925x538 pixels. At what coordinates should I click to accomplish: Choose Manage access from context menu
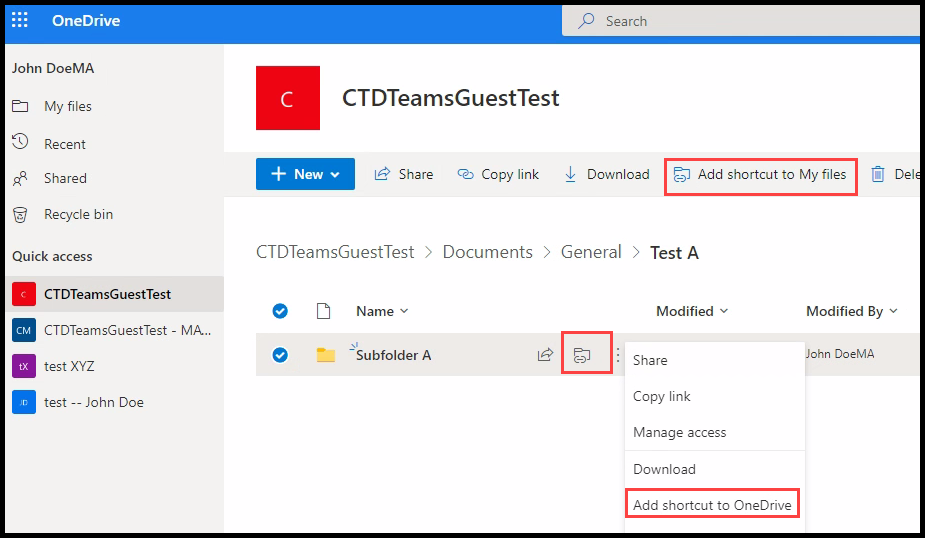click(680, 432)
